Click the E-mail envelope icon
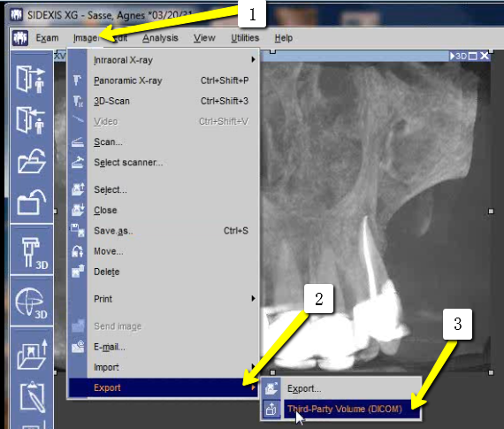Image resolution: width=504 pixels, height=429 pixels. [78, 347]
